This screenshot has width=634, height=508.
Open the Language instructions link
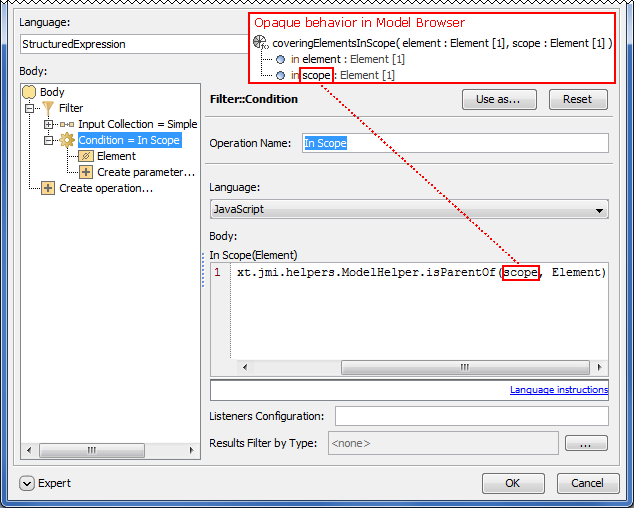tap(559, 389)
